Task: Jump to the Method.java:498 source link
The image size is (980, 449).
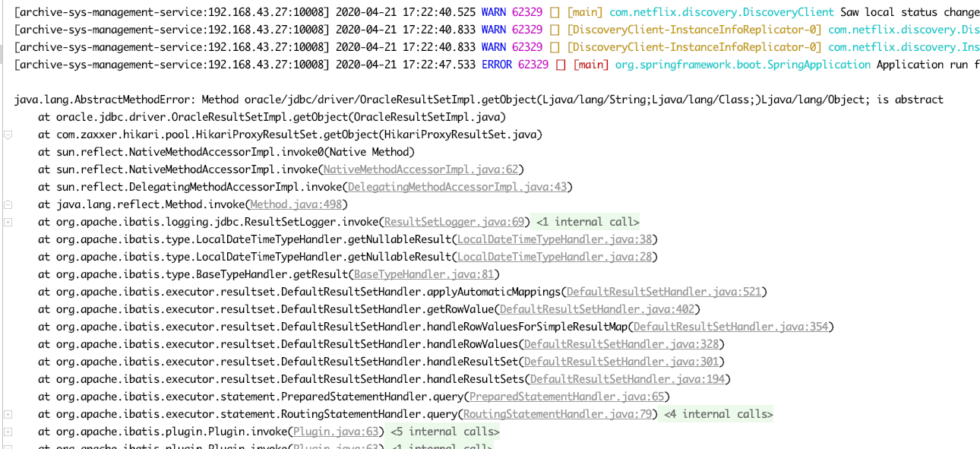Action: (296, 204)
